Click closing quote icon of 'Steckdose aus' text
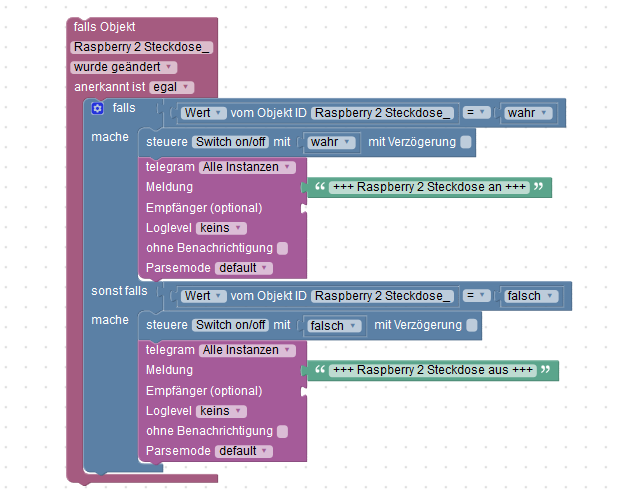 (x=546, y=370)
